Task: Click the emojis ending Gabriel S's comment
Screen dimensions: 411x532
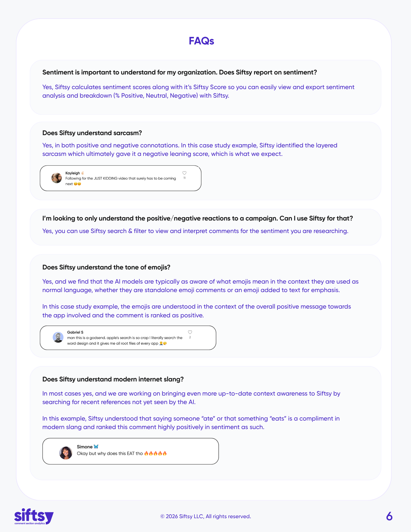Action: point(163,343)
